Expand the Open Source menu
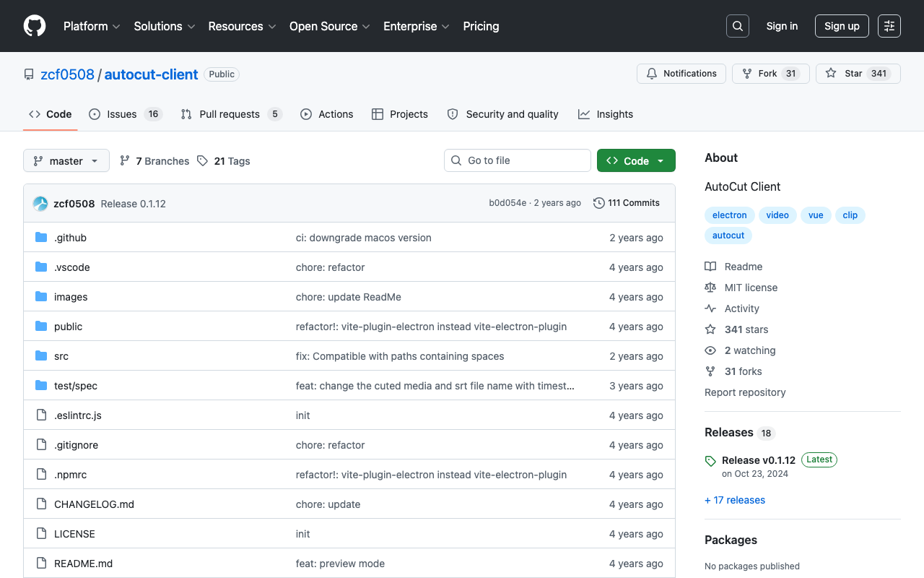 330,26
